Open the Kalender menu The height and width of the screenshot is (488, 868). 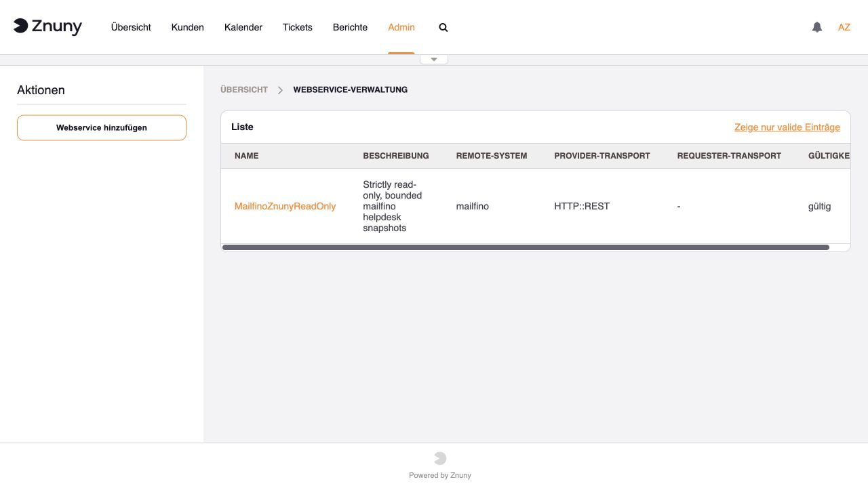(243, 27)
